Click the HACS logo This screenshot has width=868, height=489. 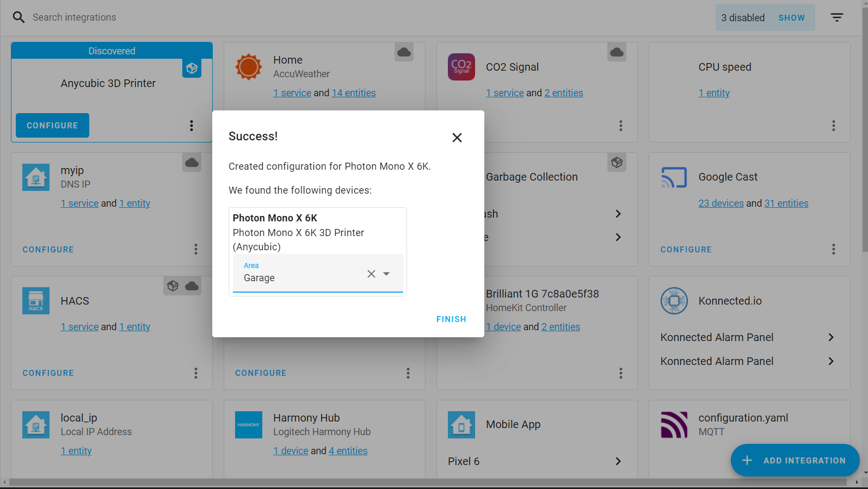pos(36,301)
